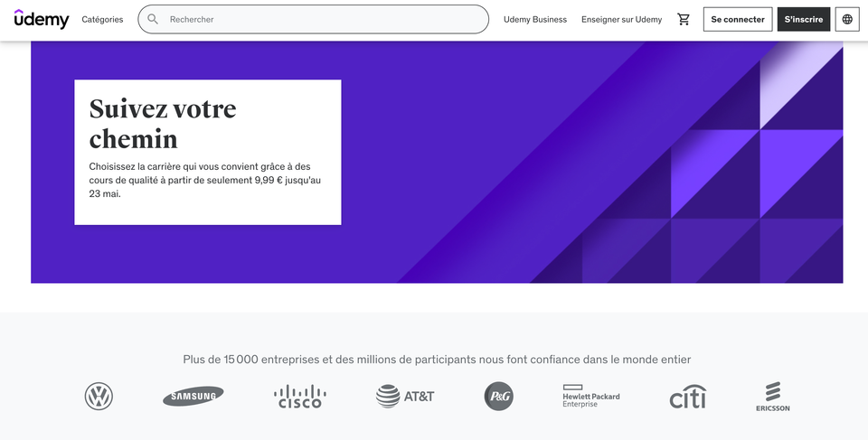Click the Samsung logo
The image size is (868, 440).
193,396
